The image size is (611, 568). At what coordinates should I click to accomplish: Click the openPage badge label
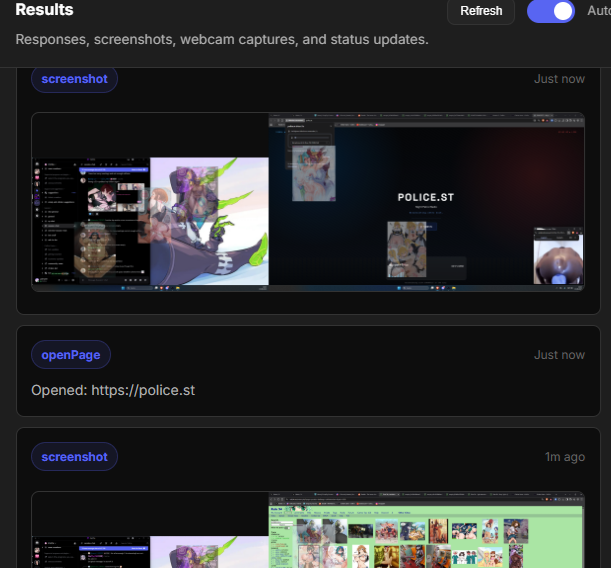pos(71,355)
